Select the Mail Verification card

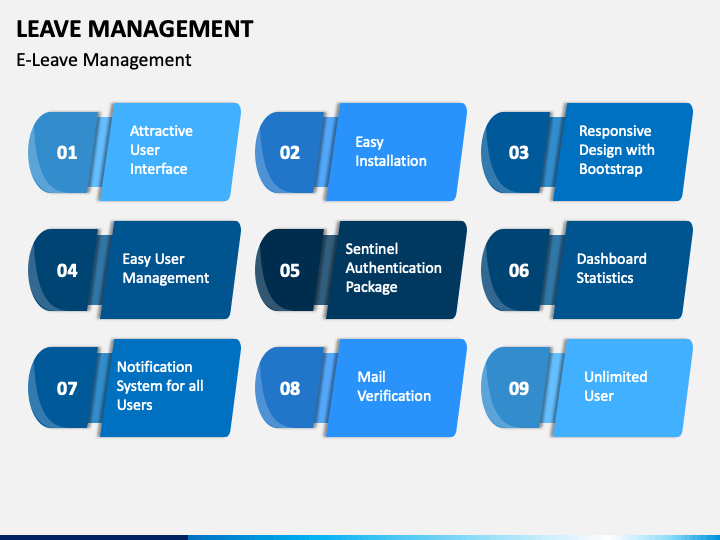point(397,388)
